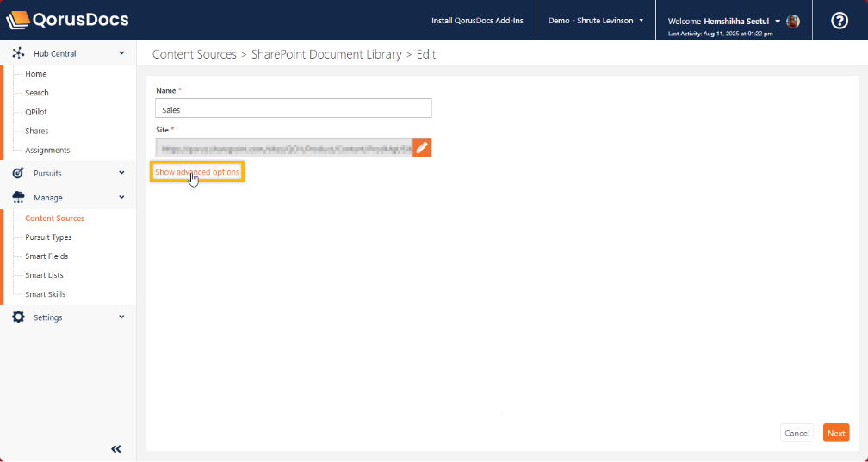Screen dimensions: 868x462
Task: Open the help question mark icon
Action: (840, 21)
